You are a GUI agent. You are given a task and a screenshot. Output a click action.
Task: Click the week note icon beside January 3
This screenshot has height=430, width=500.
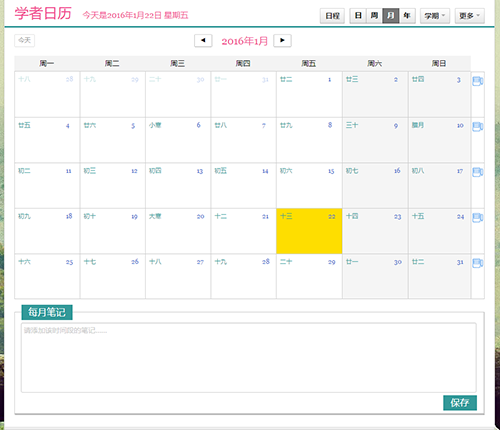pyautogui.click(x=478, y=81)
